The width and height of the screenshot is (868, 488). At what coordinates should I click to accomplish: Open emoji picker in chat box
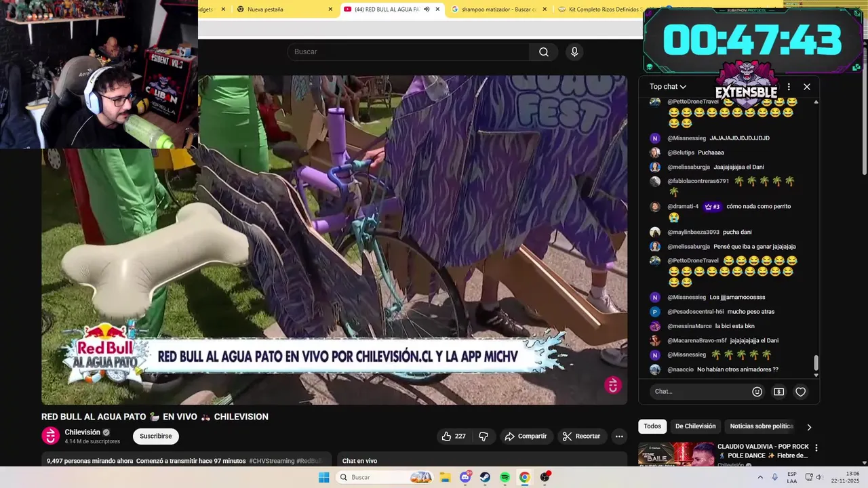coord(757,391)
